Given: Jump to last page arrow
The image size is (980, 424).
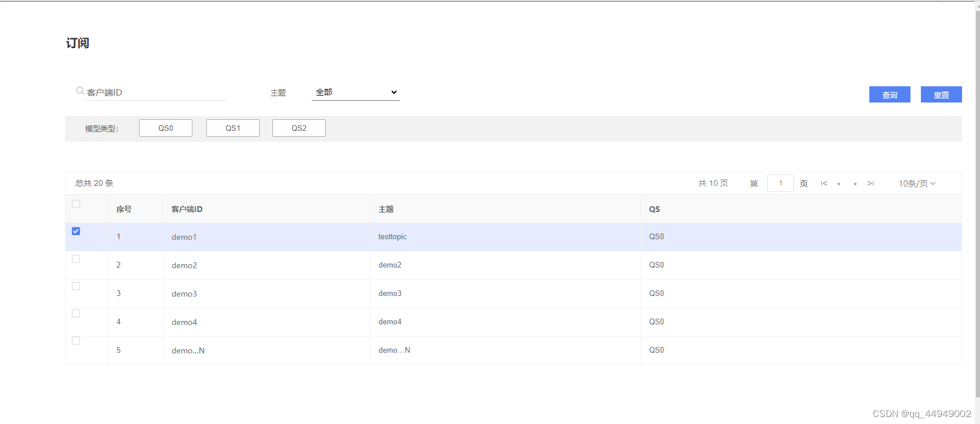Looking at the screenshot, I should coord(870,184).
